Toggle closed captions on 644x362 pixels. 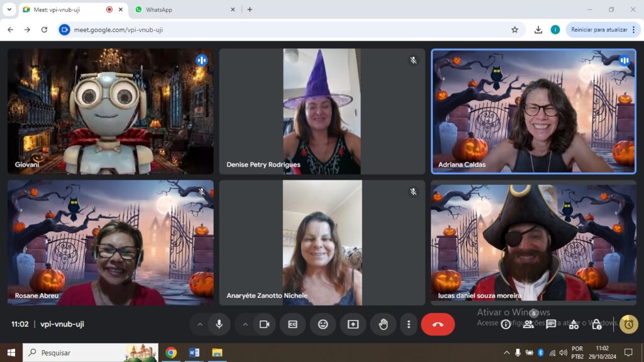click(x=292, y=324)
